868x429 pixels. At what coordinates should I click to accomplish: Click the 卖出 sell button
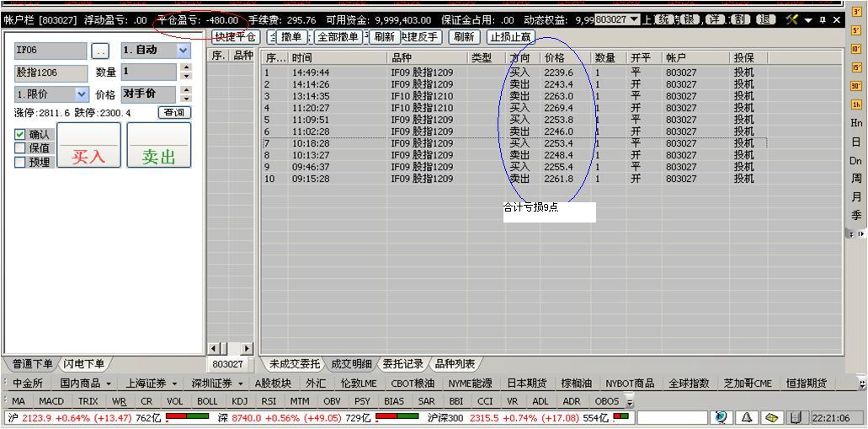point(159,145)
